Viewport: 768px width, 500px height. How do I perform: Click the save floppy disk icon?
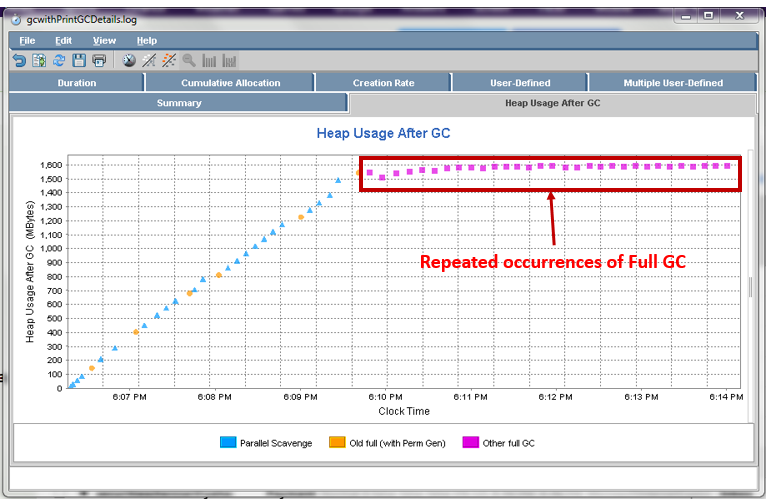pyautogui.click(x=79, y=61)
